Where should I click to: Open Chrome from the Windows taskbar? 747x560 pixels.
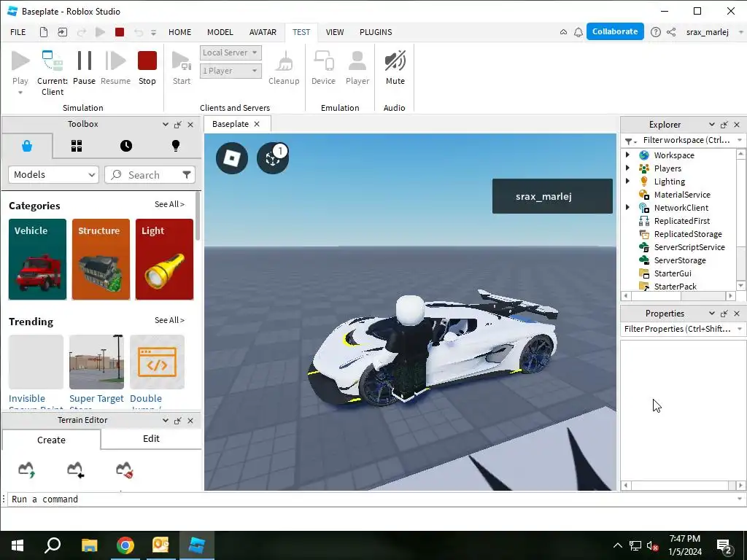point(125,545)
